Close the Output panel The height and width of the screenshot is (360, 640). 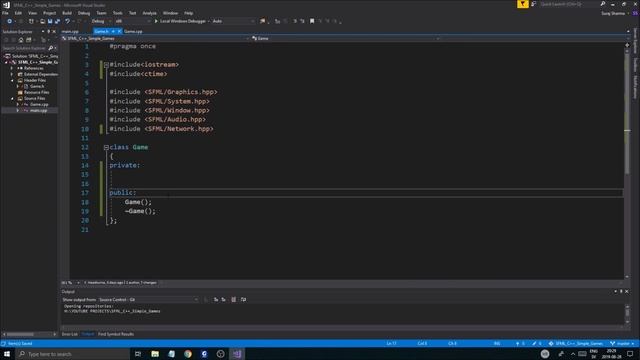[627, 291]
